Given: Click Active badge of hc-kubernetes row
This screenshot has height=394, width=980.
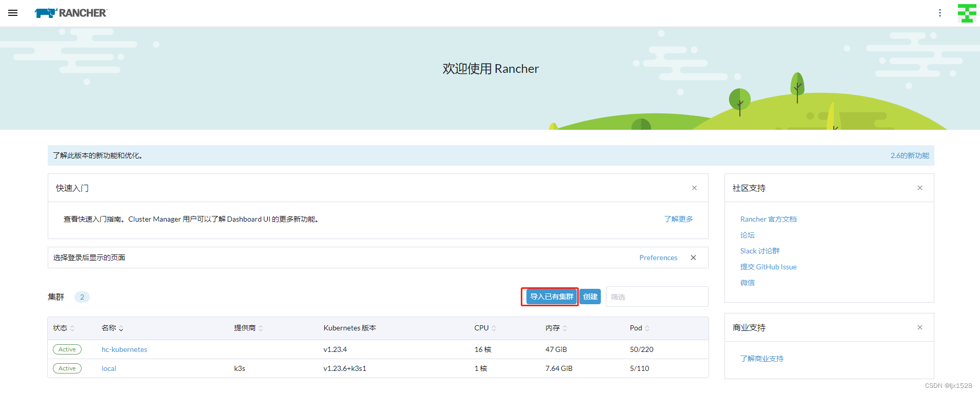Looking at the screenshot, I should tap(67, 349).
